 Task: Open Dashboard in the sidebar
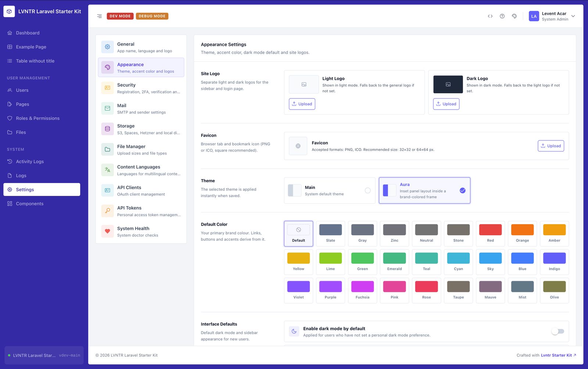[x=42, y=33]
